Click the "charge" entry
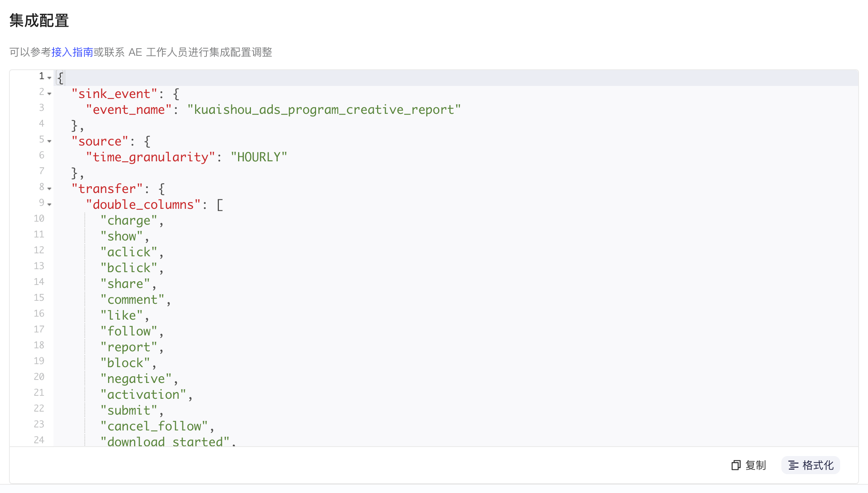Image resolution: width=868 pixels, height=493 pixels. coord(129,220)
